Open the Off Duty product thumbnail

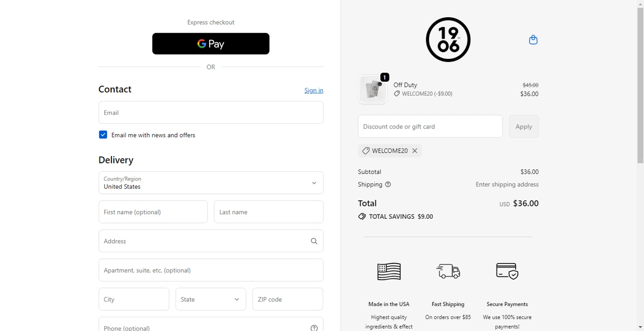point(373,90)
